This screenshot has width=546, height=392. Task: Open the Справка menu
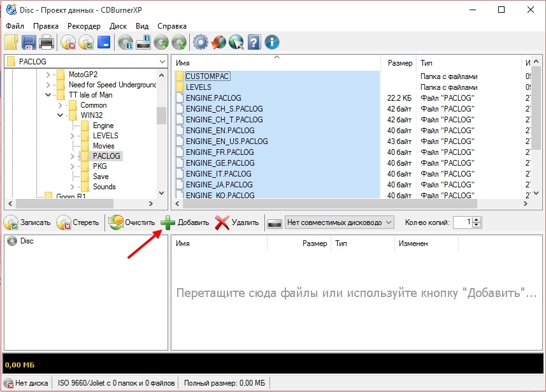pyautogui.click(x=171, y=26)
